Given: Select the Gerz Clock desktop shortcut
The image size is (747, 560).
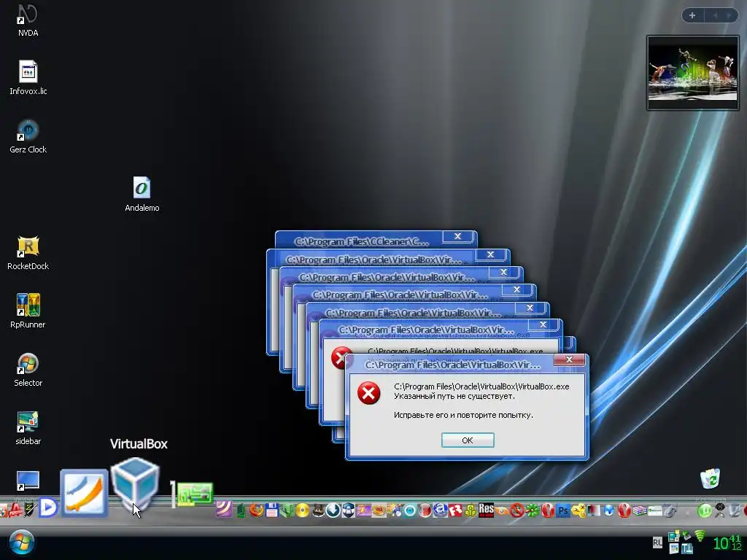Looking at the screenshot, I should coord(28,136).
